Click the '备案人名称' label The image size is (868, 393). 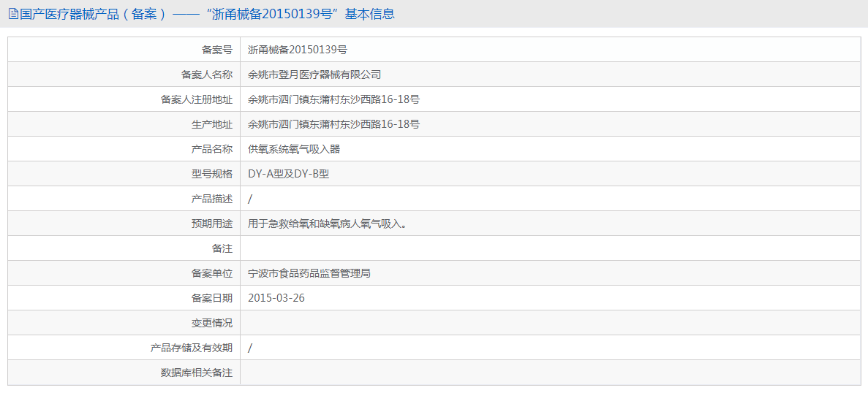click(207, 75)
